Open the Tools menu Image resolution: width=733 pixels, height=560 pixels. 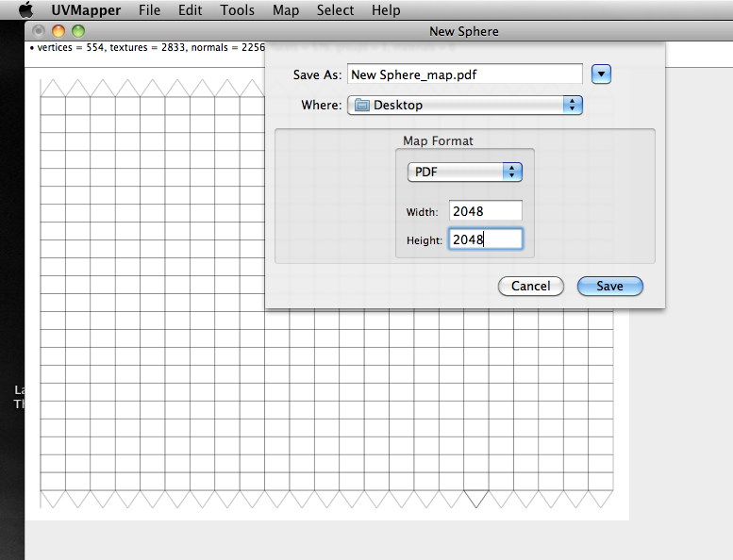(x=237, y=10)
